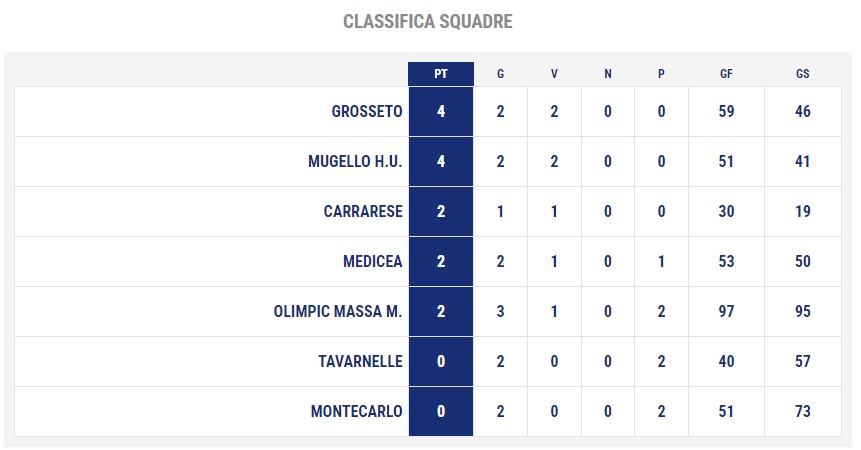This screenshot has width=861, height=450.
Task: Select the CARRARESE team row
Action: point(428,211)
